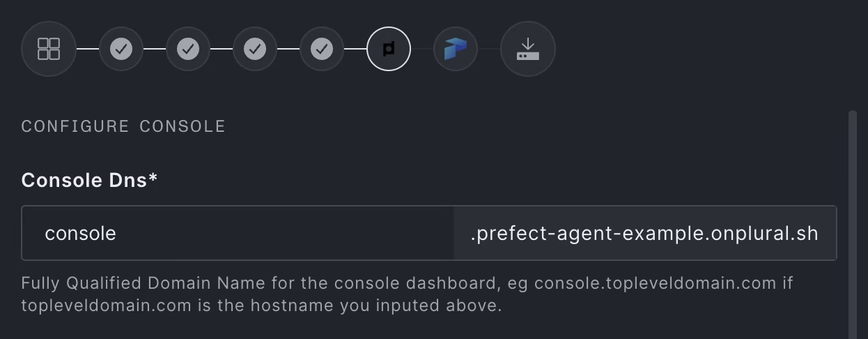Go to the install download step icon
868x339 pixels.
528,49
